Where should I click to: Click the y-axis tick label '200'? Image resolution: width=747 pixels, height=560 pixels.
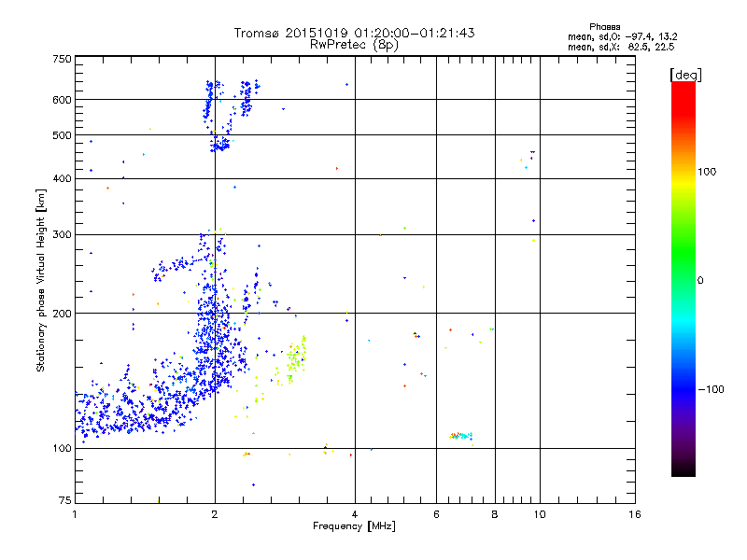[62, 314]
